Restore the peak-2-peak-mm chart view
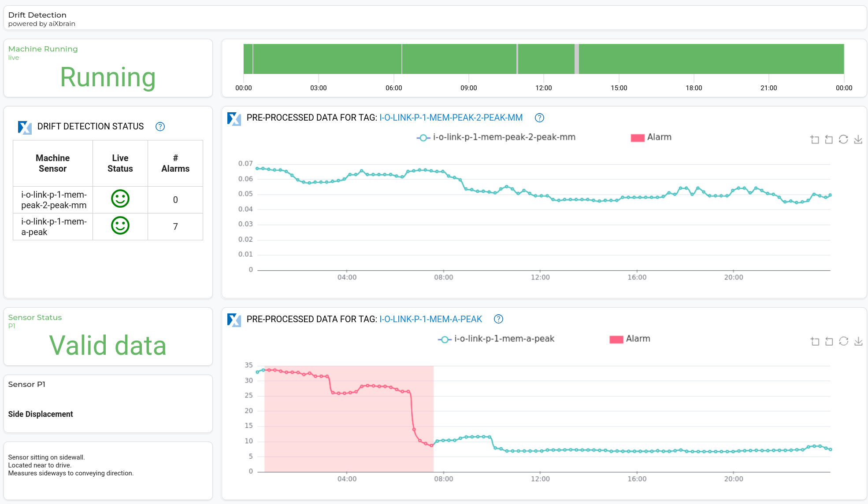This screenshot has height=504, width=868. click(x=843, y=140)
